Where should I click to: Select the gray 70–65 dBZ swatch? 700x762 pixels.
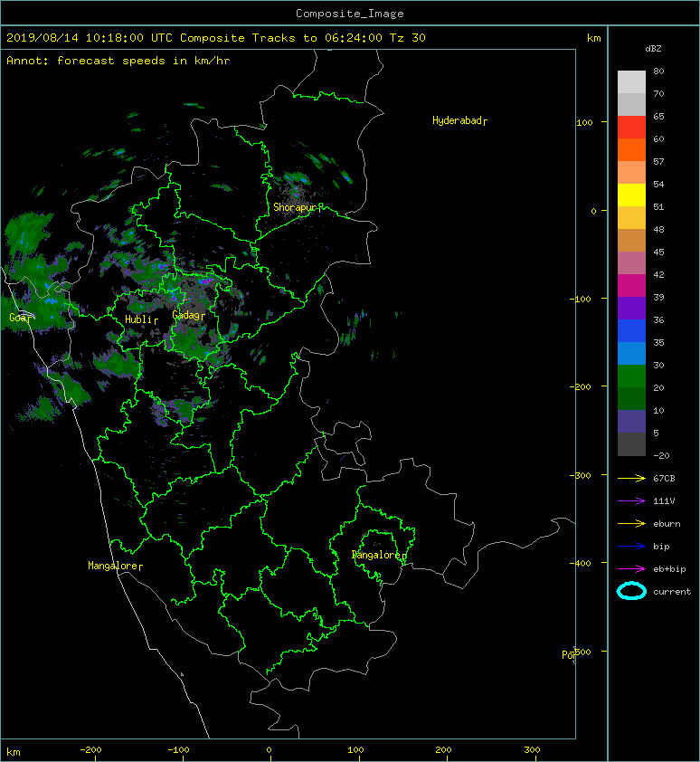coord(631,104)
